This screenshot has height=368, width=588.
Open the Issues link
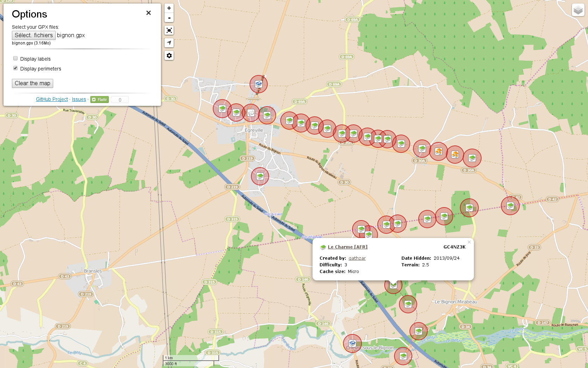[x=79, y=100]
